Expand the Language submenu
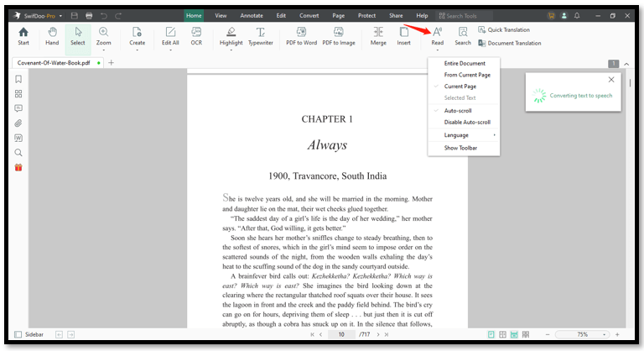The width and height of the screenshot is (644, 351). click(x=464, y=135)
